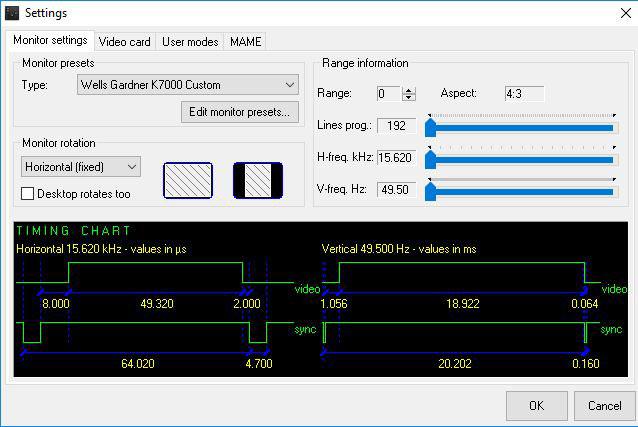
Task: Open the Horizontal (fixed) rotation dropdown
Action: [x=81, y=167]
